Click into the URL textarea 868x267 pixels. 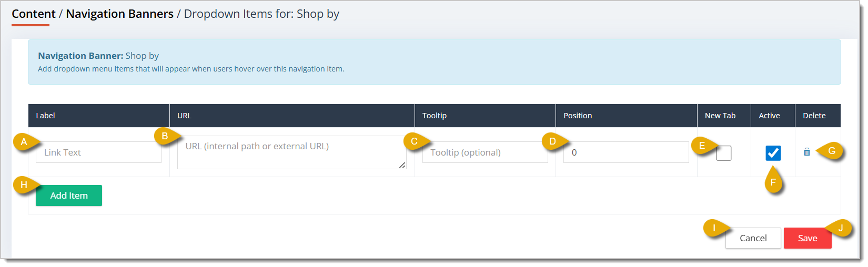[291, 152]
